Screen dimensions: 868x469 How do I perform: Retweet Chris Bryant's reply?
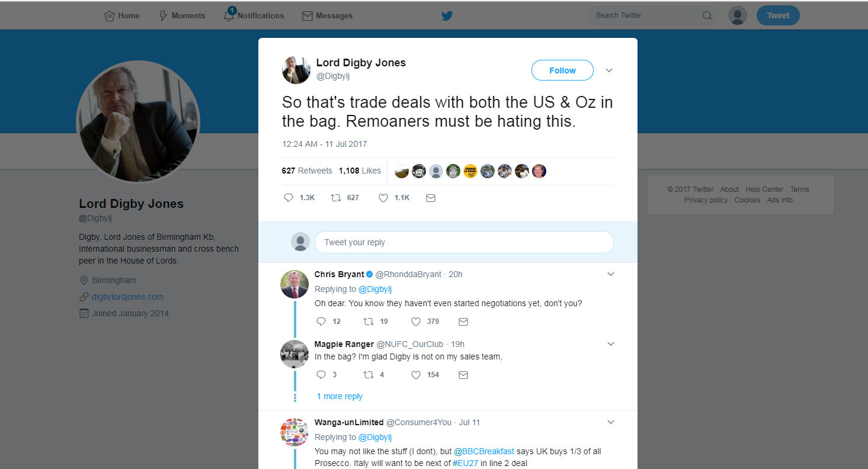[x=369, y=322]
